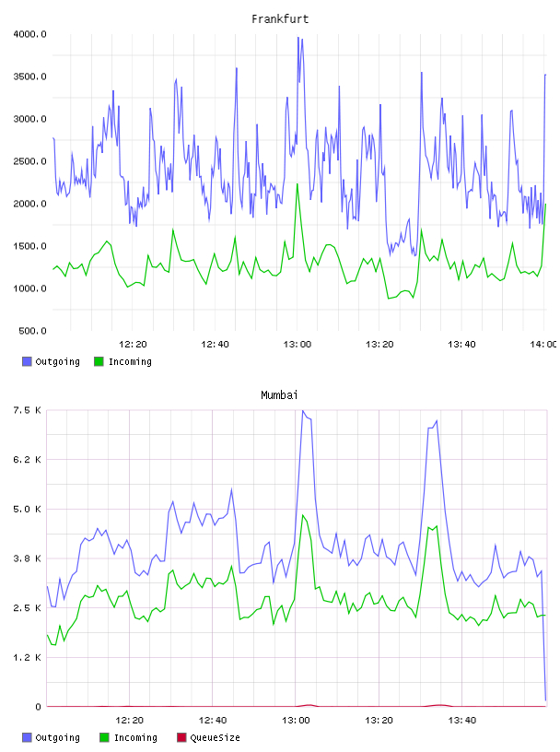
Task: Click the 0 axis label on Mumbai chart
Action: pyautogui.click(x=38, y=707)
